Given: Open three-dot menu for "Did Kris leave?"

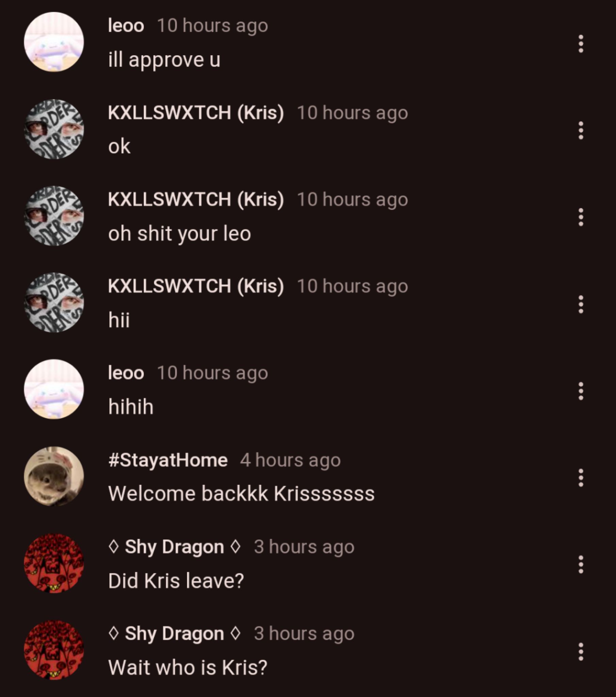Looking at the screenshot, I should pyautogui.click(x=581, y=564).
